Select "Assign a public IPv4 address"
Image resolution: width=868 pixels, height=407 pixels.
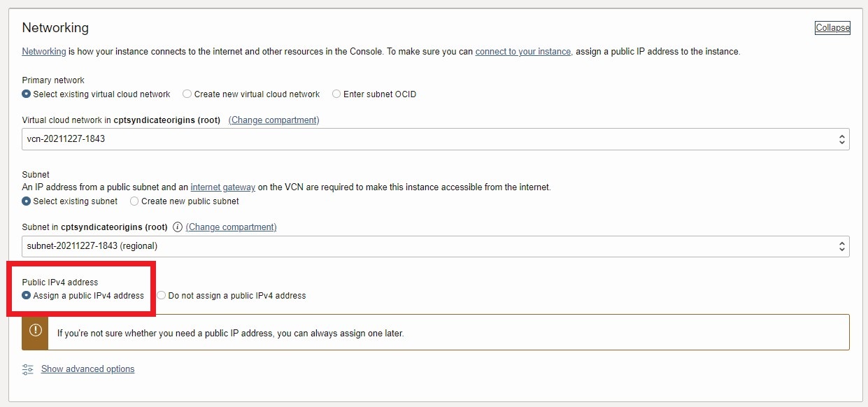point(26,295)
